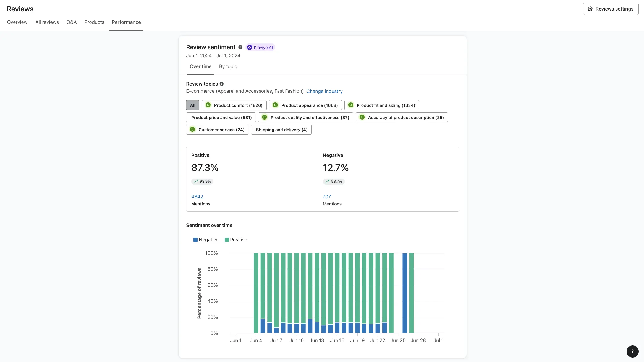Switch to the By topic tab
This screenshot has width=644, height=362.
click(228, 66)
